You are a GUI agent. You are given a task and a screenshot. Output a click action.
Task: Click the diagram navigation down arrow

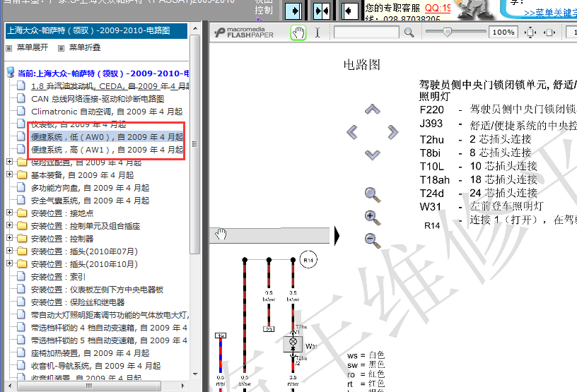(373, 155)
